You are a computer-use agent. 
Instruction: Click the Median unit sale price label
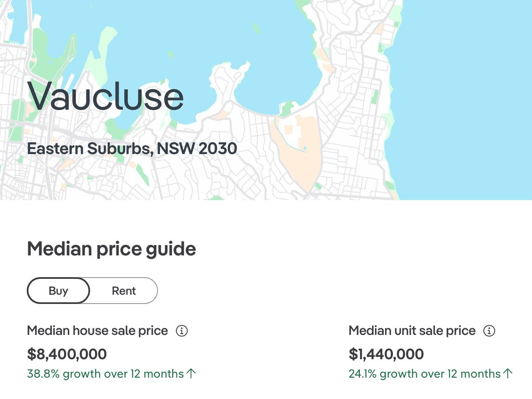click(412, 331)
